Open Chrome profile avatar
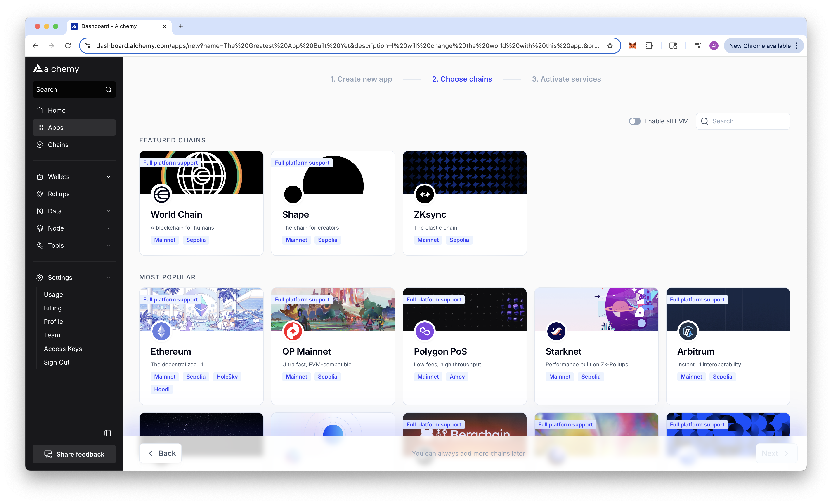 click(714, 46)
